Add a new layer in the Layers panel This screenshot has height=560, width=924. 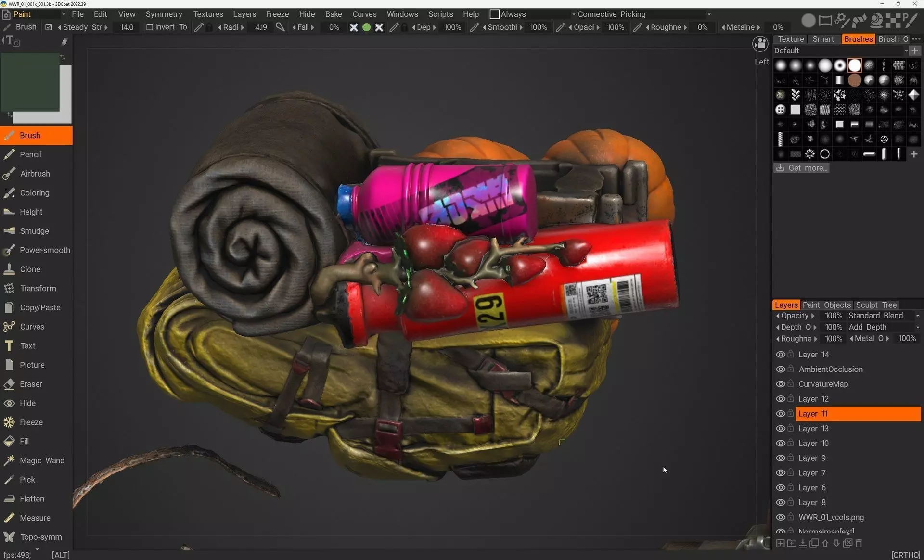[x=780, y=543]
